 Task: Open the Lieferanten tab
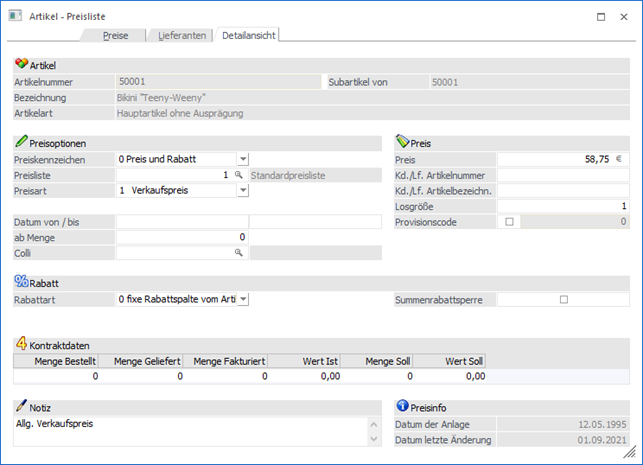tap(182, 35)
